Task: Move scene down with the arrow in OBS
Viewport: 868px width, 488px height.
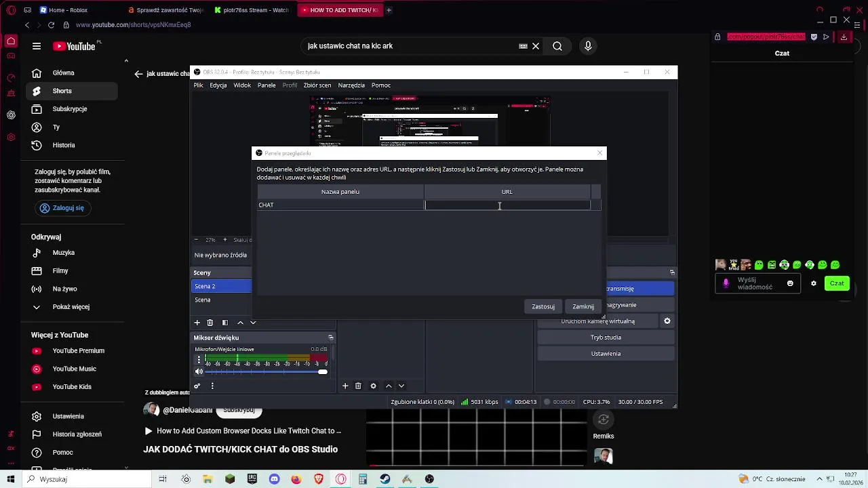Action: [x=253, y=323]
